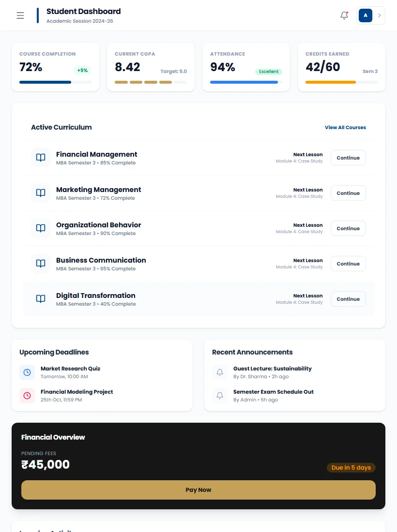The height and width of the screenshot is (532, 397).
Task: Continue the Organizational Behavior course
Action: pos(348,228)
